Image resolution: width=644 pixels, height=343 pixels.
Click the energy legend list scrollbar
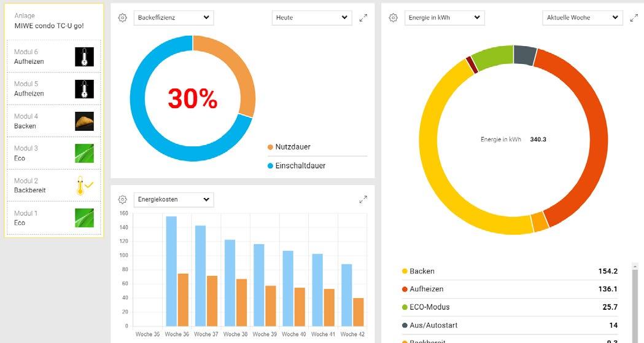[x=635, y=303]
